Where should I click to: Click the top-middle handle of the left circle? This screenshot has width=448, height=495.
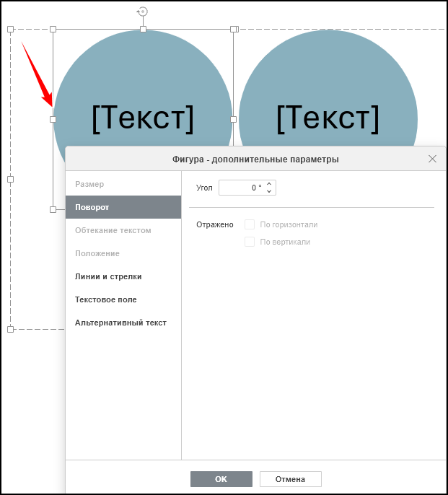(143, 30)
